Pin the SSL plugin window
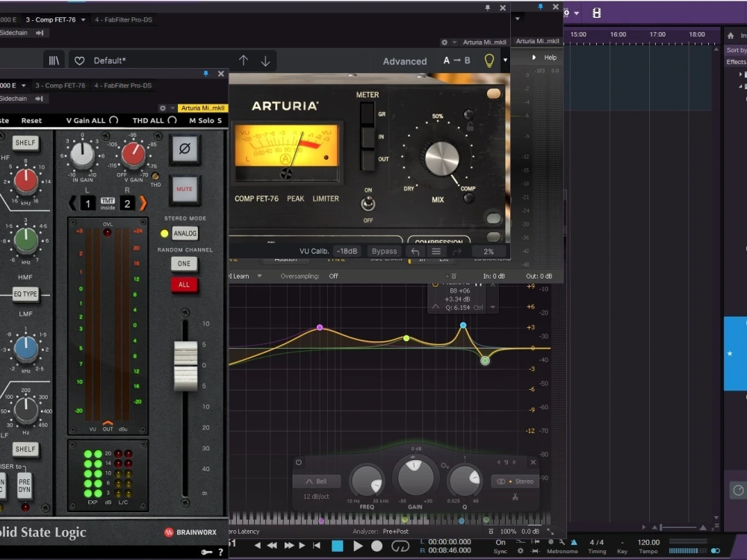 [x=206, y=74]
